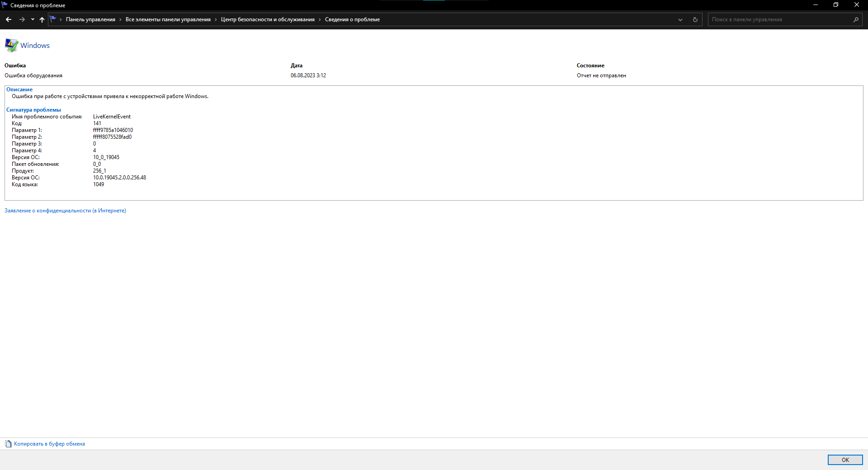Viewport: 868px width, 470px height.
Task: Open Заявление о конфиденциальности link
Action: tap(65, 211)
